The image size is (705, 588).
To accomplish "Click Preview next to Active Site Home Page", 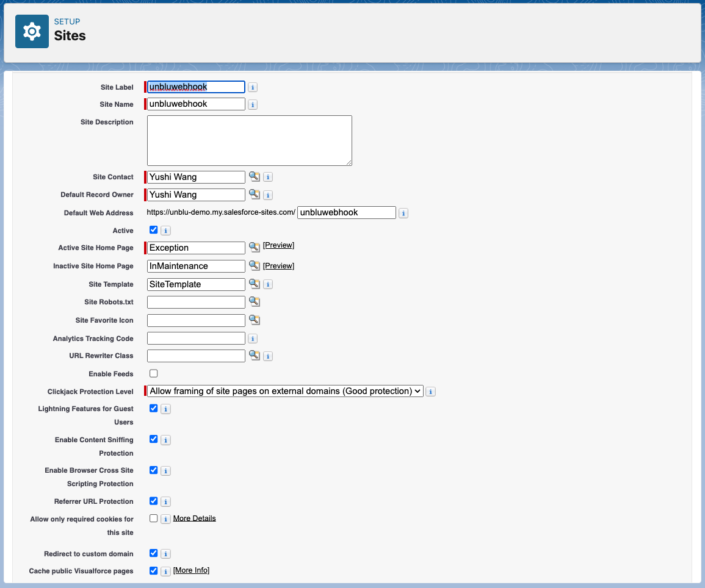I will 278,245.
